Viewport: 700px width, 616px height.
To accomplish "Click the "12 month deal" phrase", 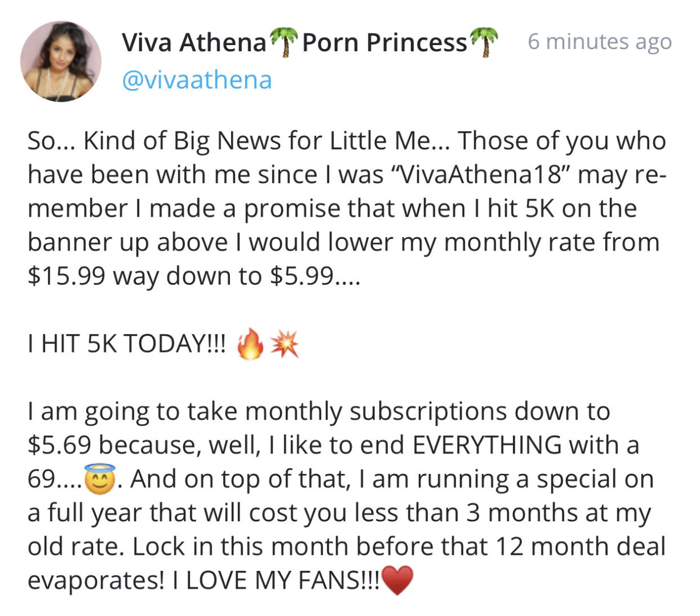I will click(x=581, y=546).
